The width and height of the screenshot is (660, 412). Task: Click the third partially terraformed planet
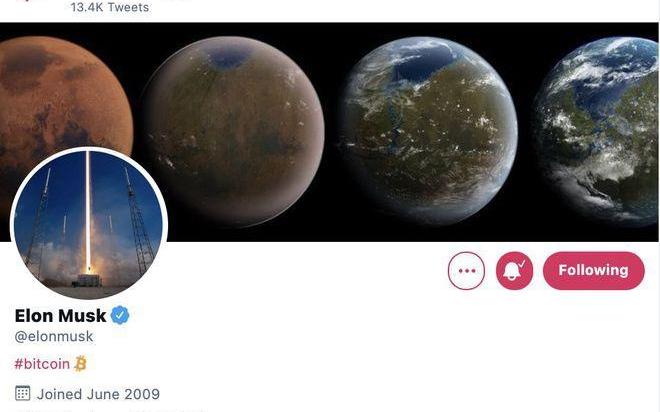point(428,131)
